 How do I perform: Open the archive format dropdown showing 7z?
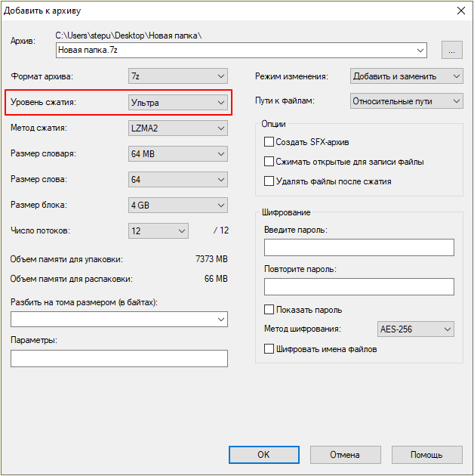click(x=177, y=76)
